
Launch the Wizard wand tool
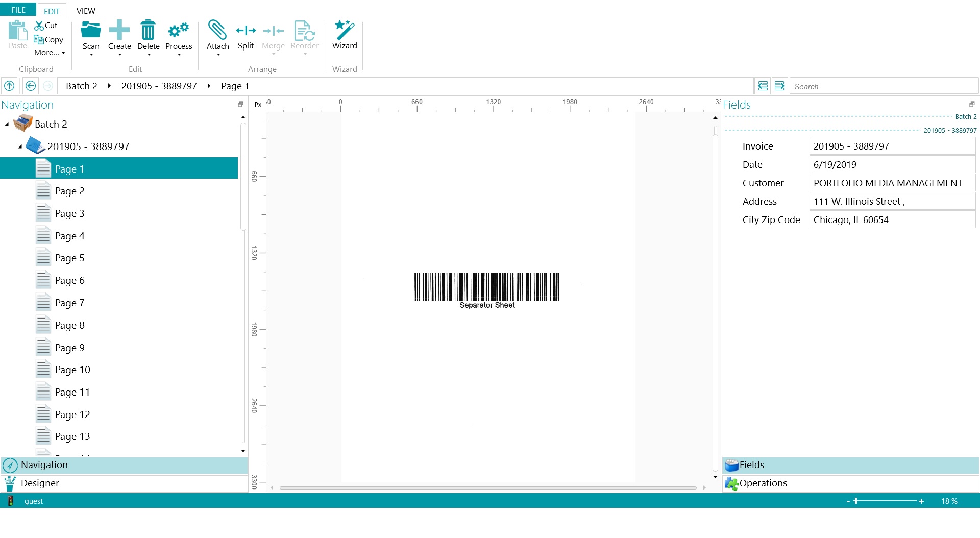pyautogui.click(x=345, y=30)
